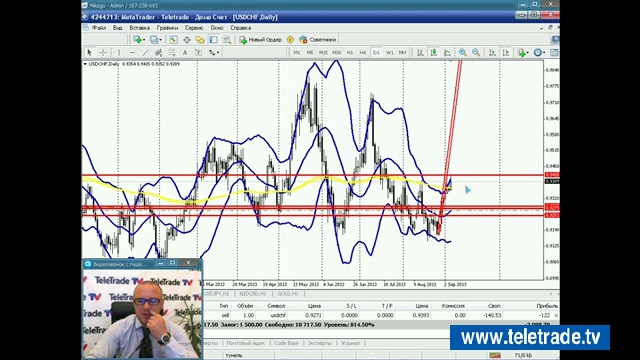Expand the new chart dropdown arrow
The width and height of the screenshot is (640, 360).
click(144, 40)
